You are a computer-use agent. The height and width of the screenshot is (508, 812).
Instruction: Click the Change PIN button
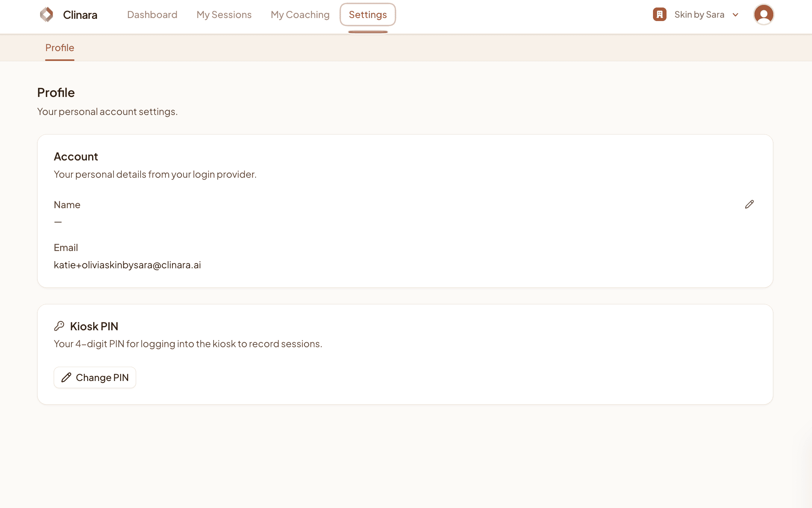pos(95,377)
